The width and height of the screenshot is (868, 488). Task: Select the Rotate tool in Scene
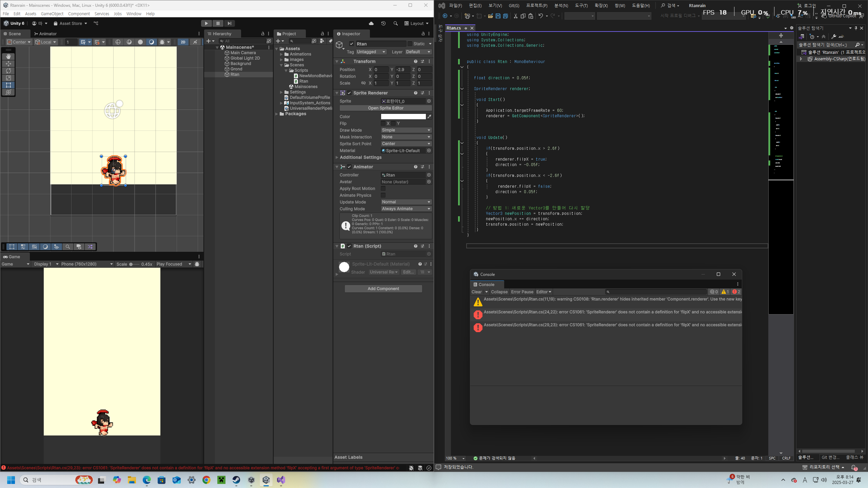(8, 71)
